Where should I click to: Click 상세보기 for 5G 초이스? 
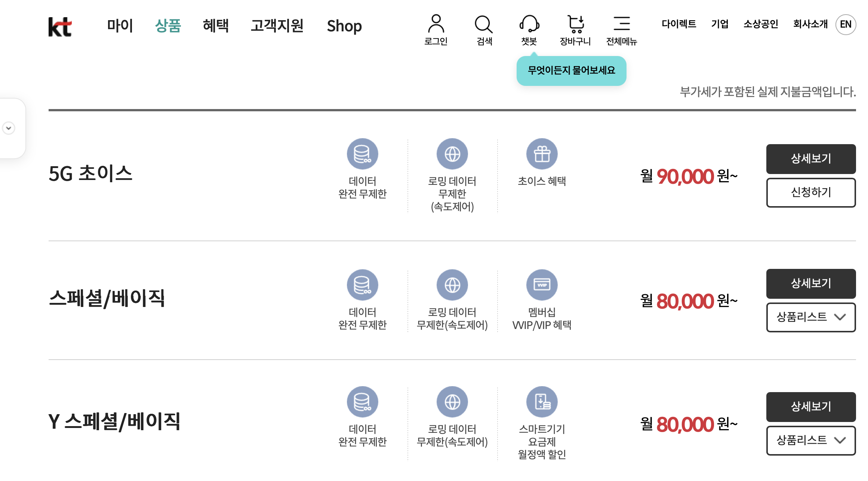pos(811,159)
